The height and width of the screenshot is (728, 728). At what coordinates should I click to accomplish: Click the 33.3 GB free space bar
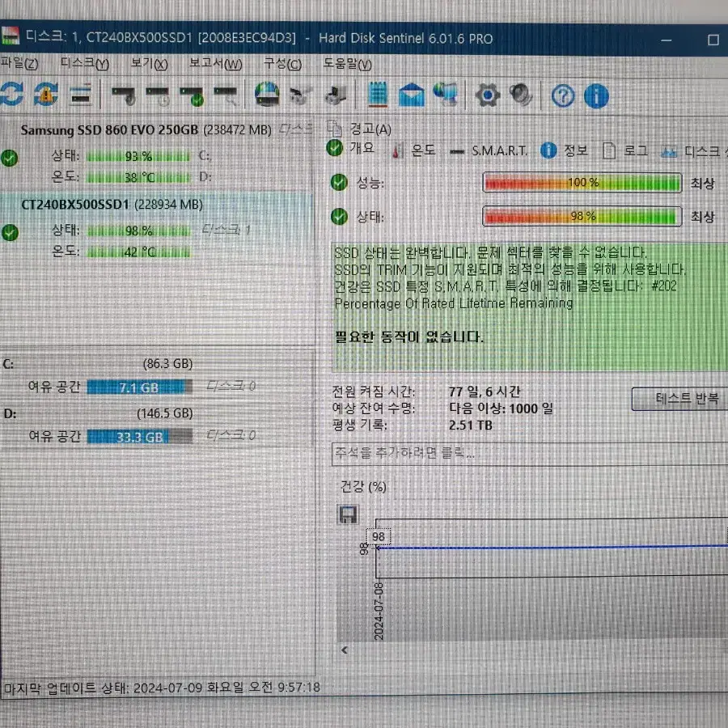139,437
